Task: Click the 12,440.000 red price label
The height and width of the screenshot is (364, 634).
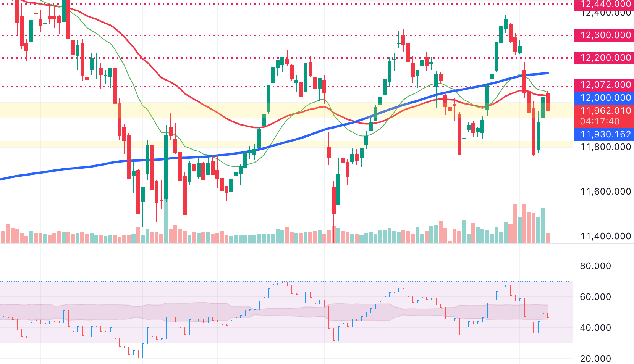Action: (x=605, y=4)
